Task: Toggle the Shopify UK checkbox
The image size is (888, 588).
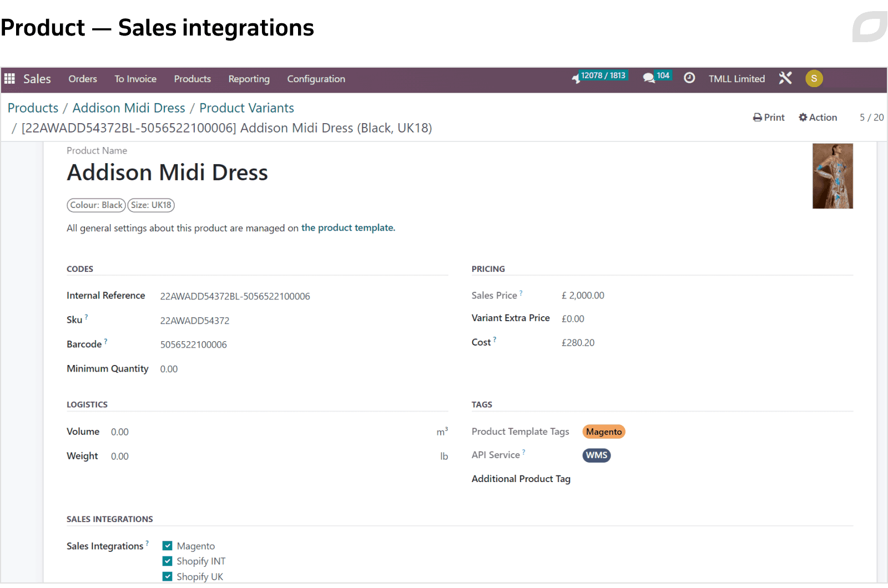Action: 168,577
